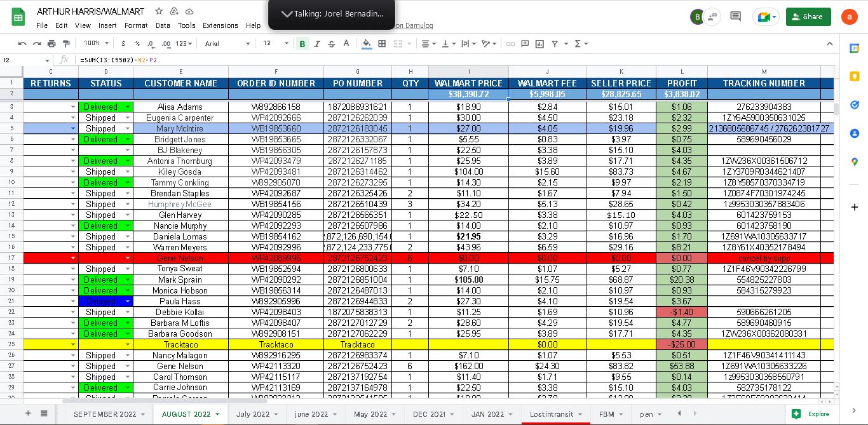Switch to July 2022 sheet tab
868x425 pixels.
coord(253,414)
